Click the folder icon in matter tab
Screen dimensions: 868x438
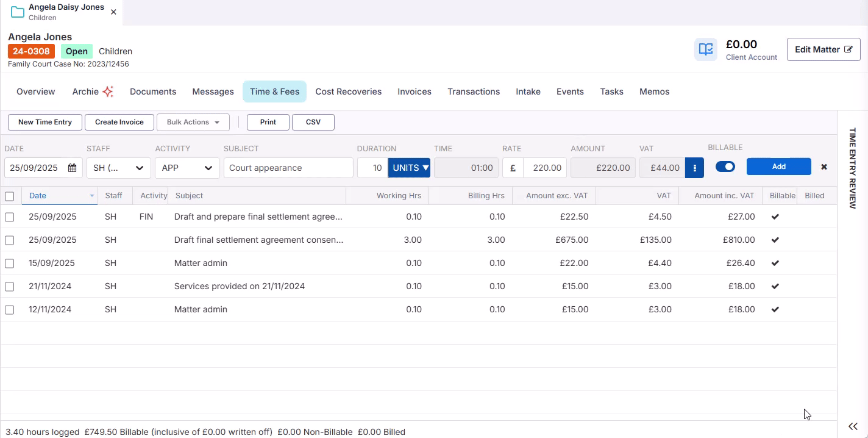pyautogui.click(x=18, y=12)
